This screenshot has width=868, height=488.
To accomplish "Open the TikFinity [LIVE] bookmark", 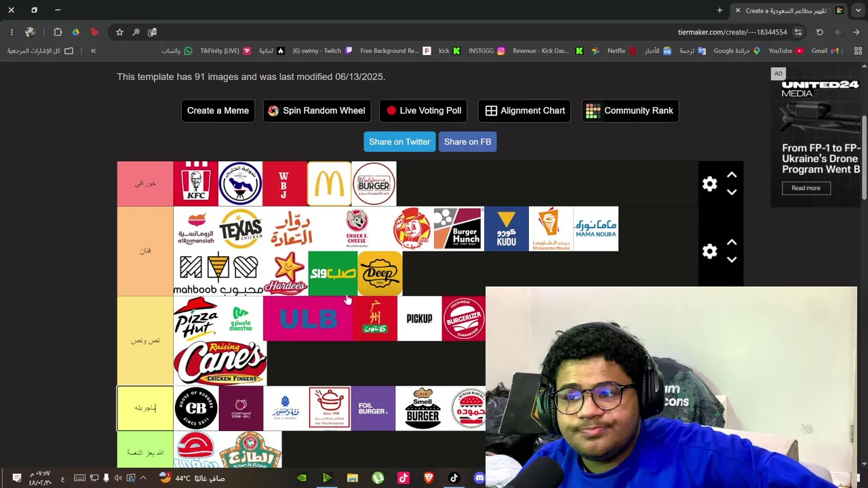I will click(x=225, y=51).
